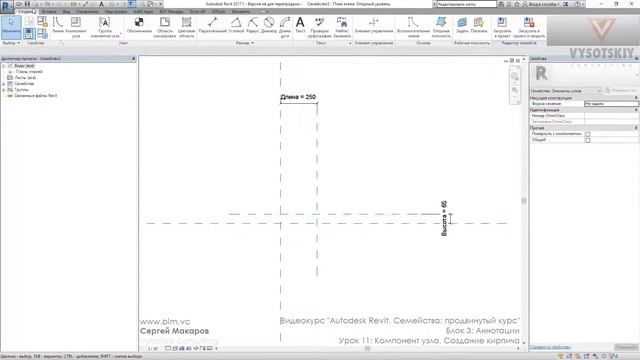Click the Высота = 65 dimension label
640x360 pixels.
point(444,218)
